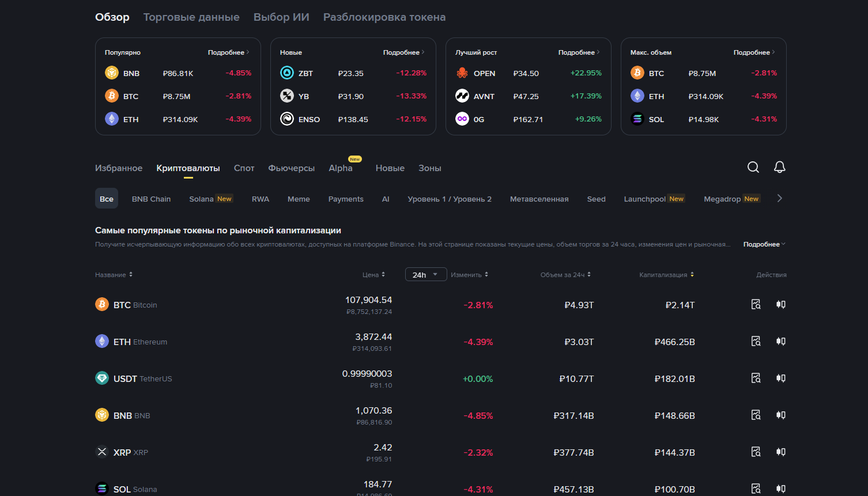Click the notification bell icon
The height and width of the screenshot is (496, 868).
tap(779, 167)
